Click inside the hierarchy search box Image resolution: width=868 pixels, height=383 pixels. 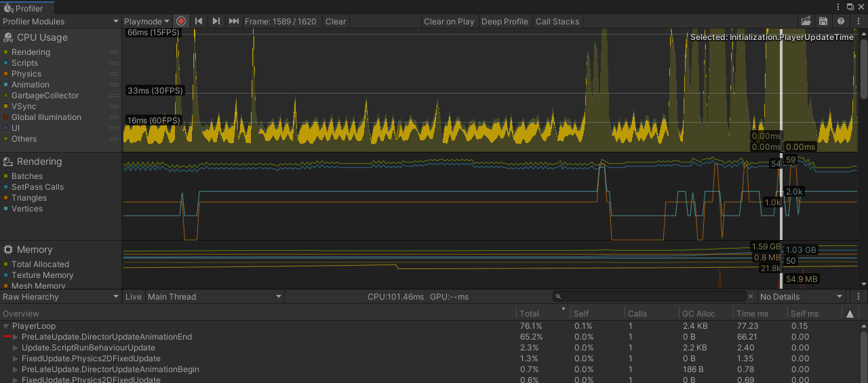coord(651,297)
